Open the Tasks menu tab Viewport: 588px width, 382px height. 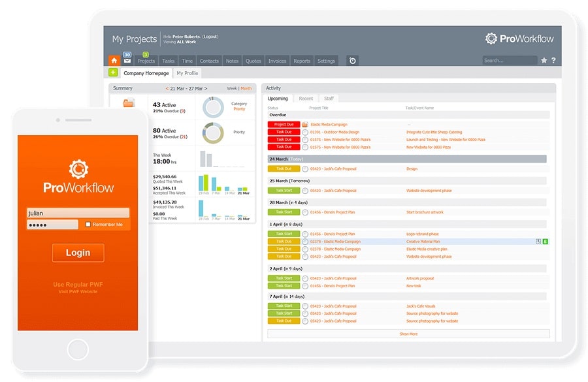click(x=168, y=61)
